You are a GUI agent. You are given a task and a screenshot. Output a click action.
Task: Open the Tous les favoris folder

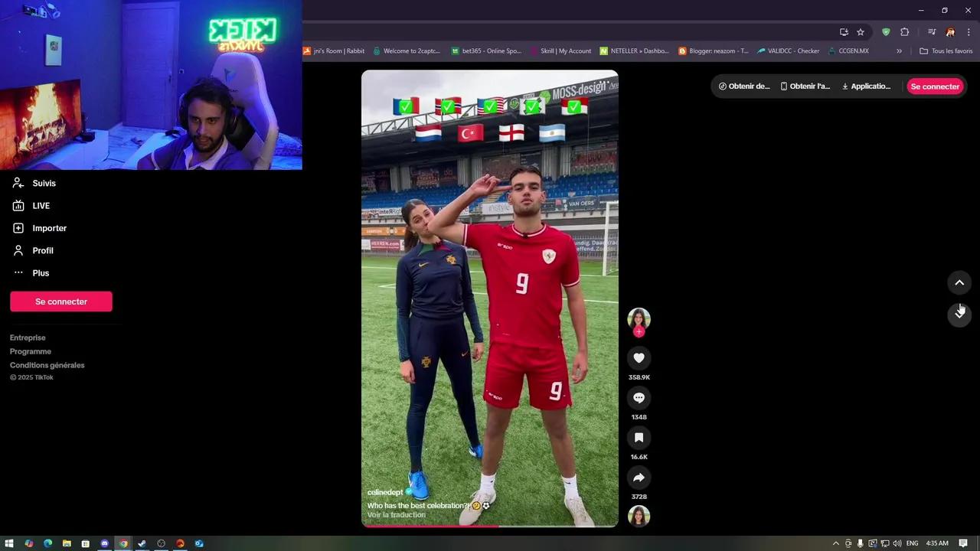[946, 51]
